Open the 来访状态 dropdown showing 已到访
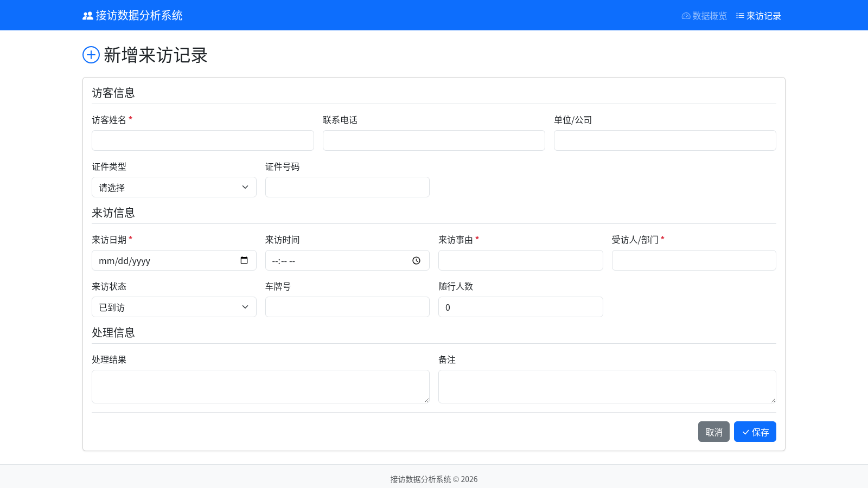This screenshot has width=868, height=488. point(174,307)
